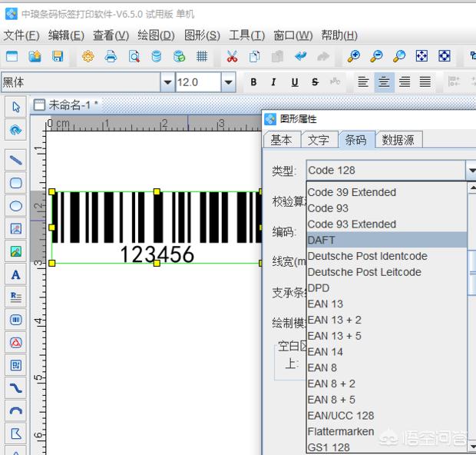Select the QR code tool
Image resolution: width=476 pixels, height=455 pixels.
pos(16,365)
